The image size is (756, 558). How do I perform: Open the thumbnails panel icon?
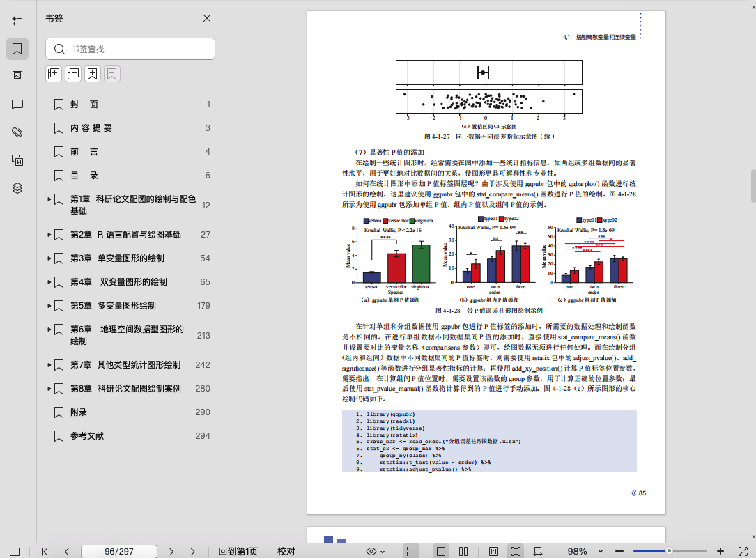(x=17, y=77)
